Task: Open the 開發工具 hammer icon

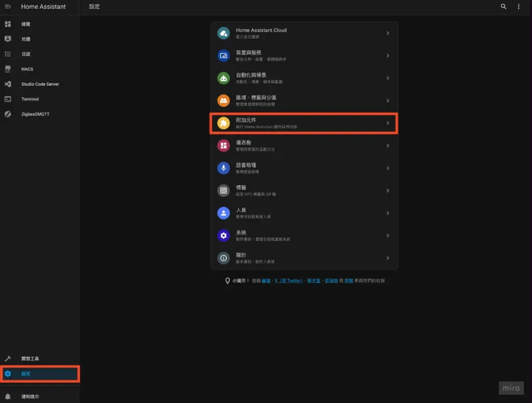Action: (x=8, y=358)
